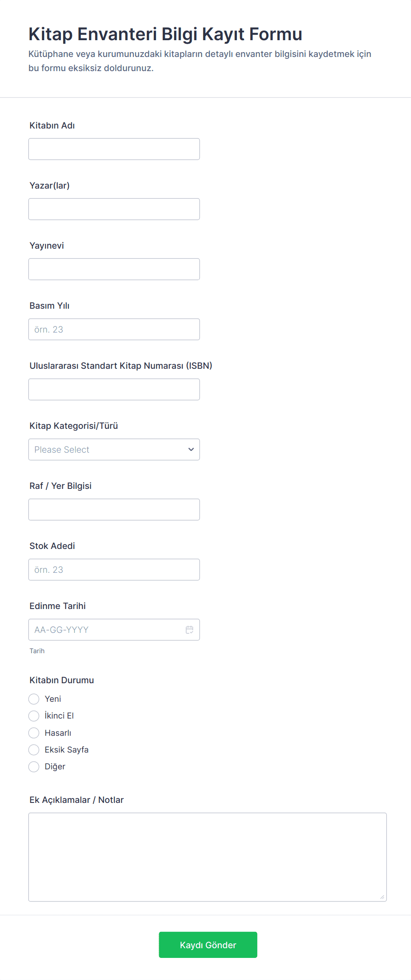
Task: Click the Kitabın Durumu section label
Action: 62,680
